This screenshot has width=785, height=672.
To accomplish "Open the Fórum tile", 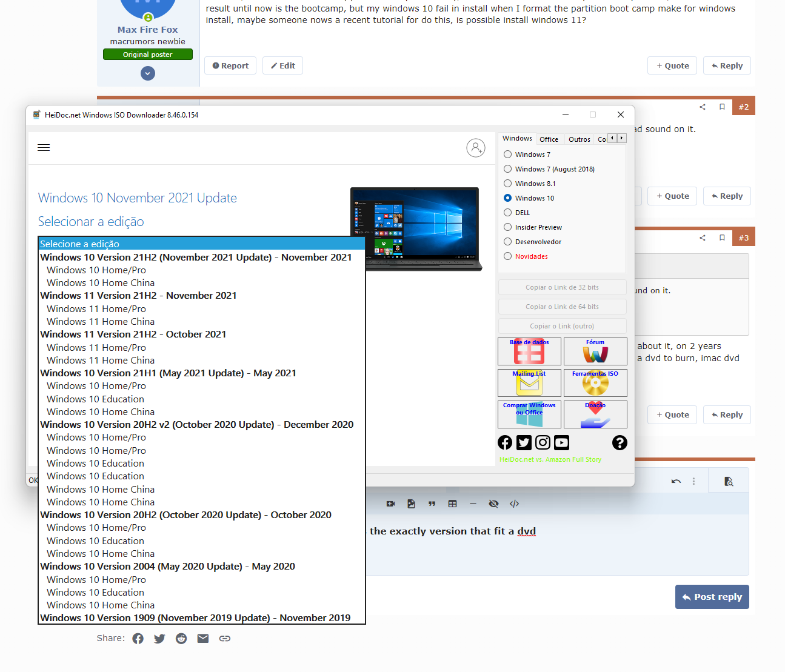I will (x=595, y=351).
